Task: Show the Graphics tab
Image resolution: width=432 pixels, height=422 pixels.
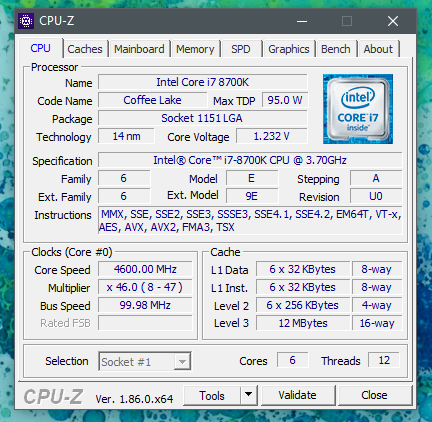Action: pos(289,49)
